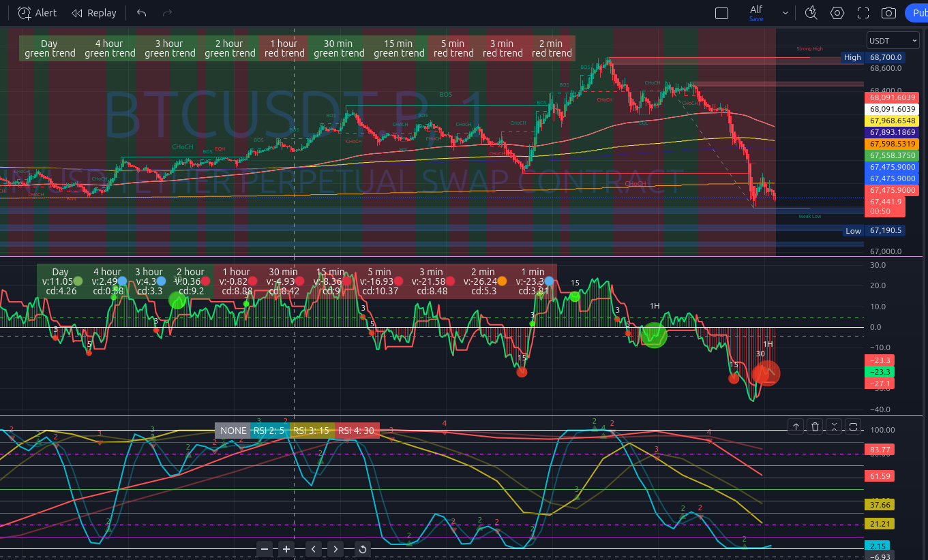Open chart settings hexagon icon

pos(837,13)
